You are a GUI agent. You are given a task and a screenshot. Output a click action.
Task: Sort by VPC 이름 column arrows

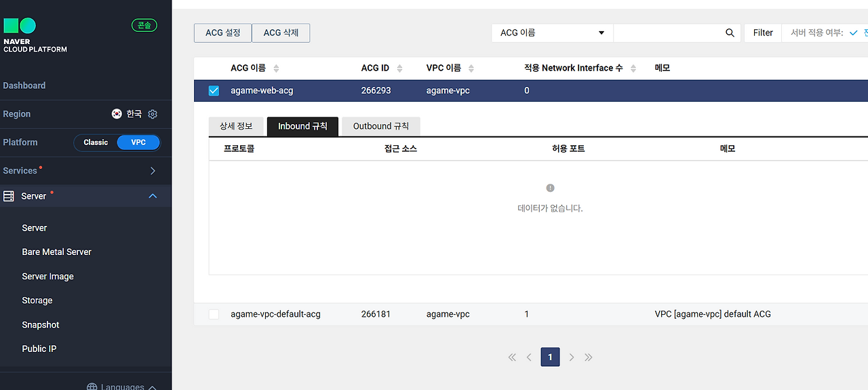(x=471, y=69)
